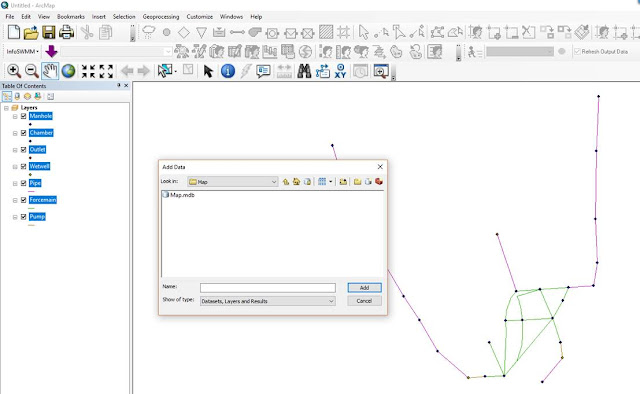The width and height of the screenshot is (640, 394).
Task: Close the Add Data dialog
Action: tap(380, 167)
